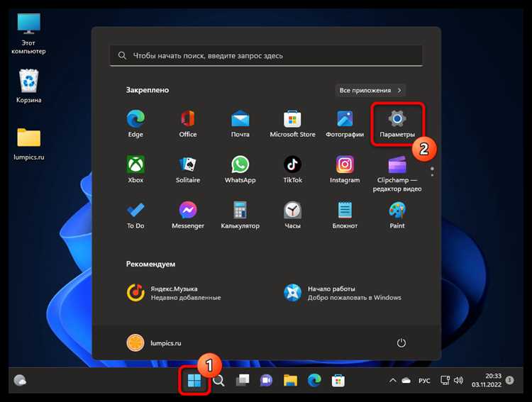The height and width of the screenshot is (402, 532).
Task: Open the Instagram app
Action: pyautogui.click(x=345, y=169)
